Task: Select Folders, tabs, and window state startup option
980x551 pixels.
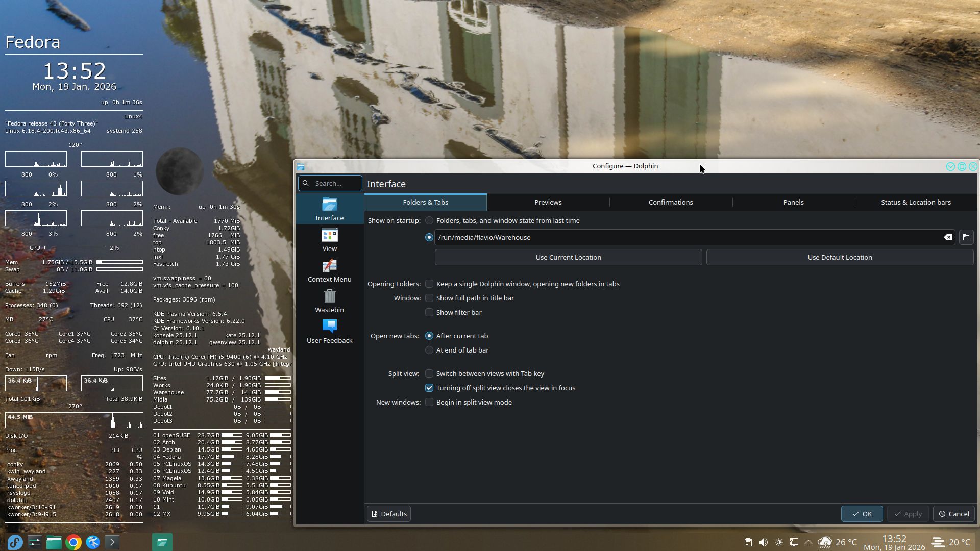Action: (429, 220)
